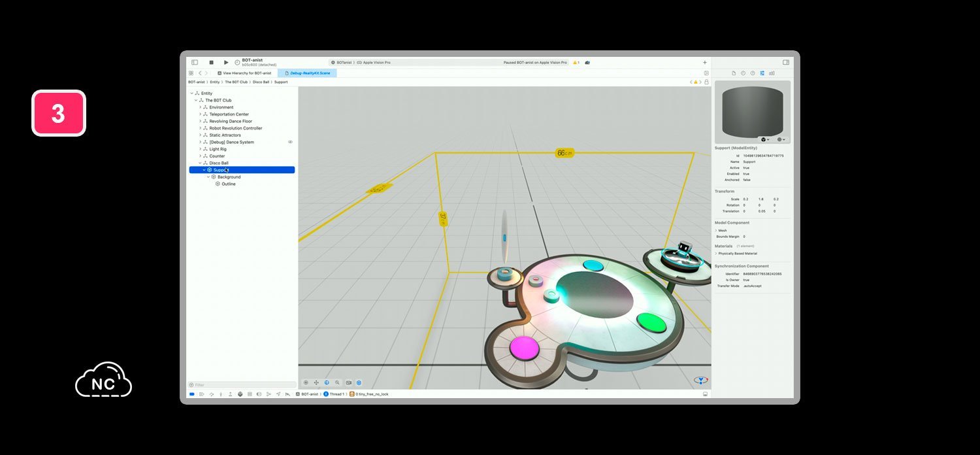Go back with the left arrow
The width and height of the screenshot is (980, 455).
(200, 73)
